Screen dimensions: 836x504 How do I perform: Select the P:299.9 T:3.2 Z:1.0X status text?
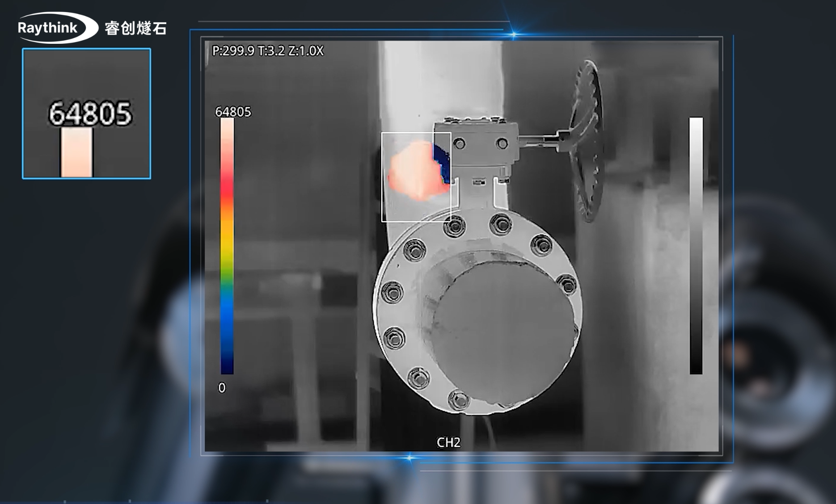[x=268, y=51]
